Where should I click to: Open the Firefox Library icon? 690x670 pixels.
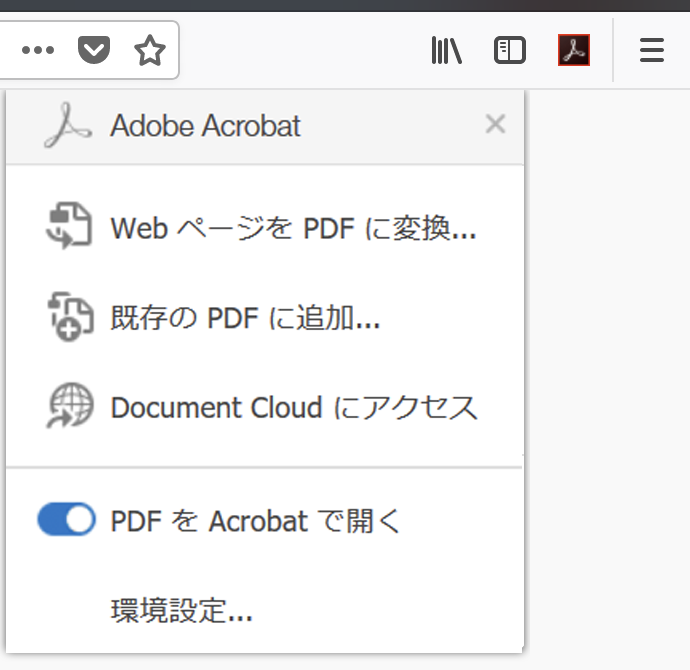pos(447,50)
